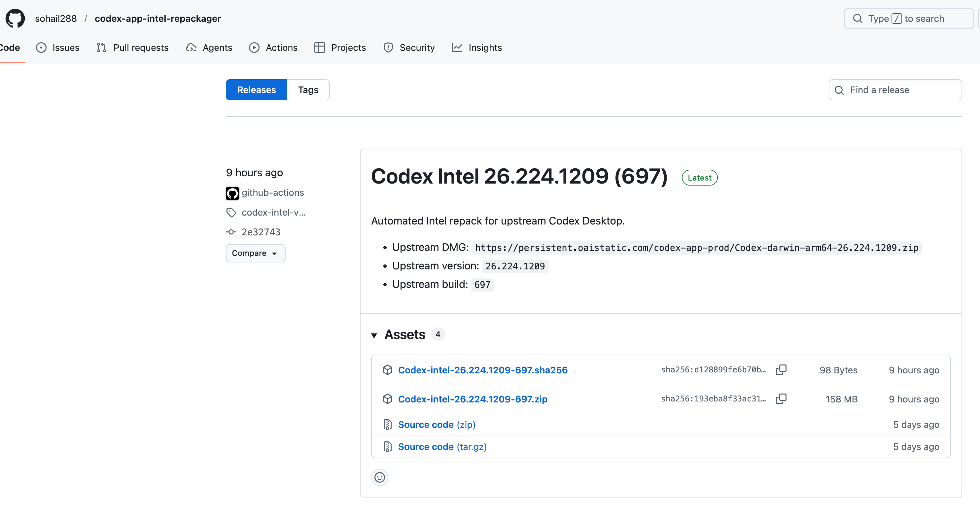Click the tag icon beside codex-intel-v...
This screenshot has height=517, width=980.
(x=231, y=212)
